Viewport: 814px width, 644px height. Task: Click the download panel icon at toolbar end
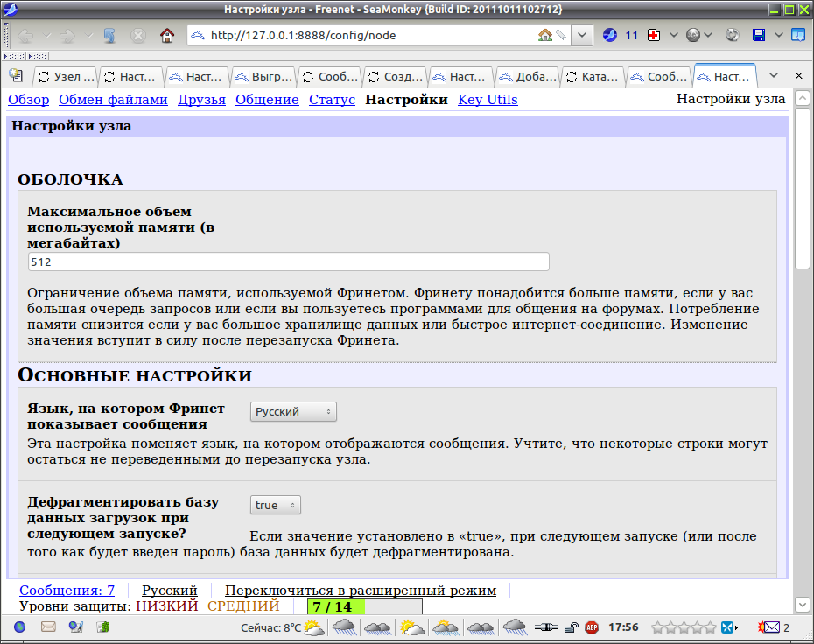click(798, 35)
